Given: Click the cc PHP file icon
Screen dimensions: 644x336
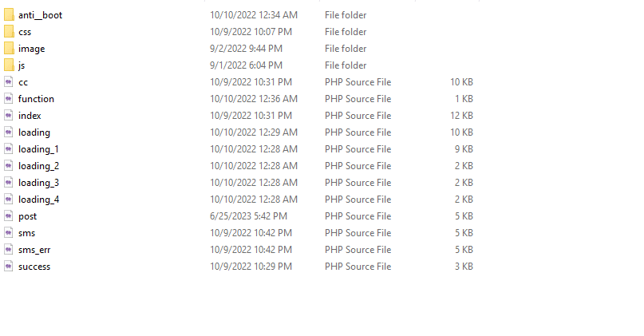Looking at the screenshot, I should click(x=9, y=82).
